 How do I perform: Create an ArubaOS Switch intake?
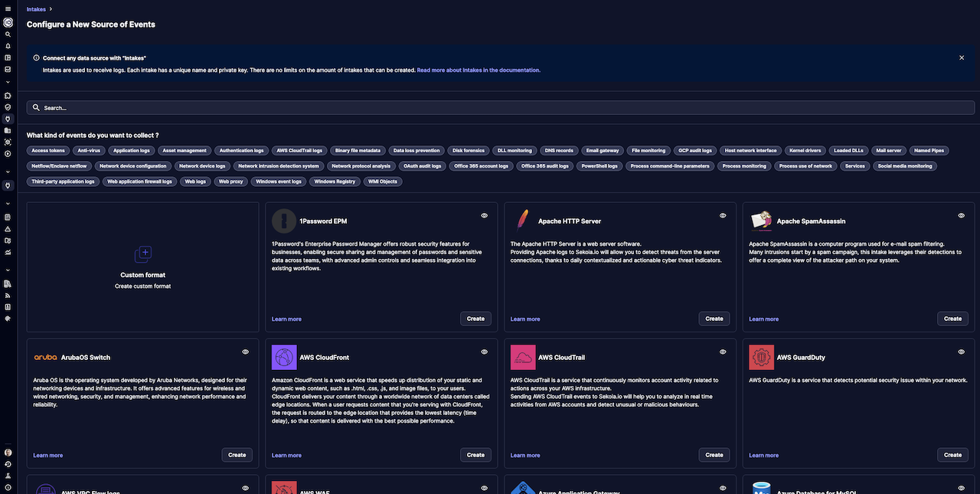[x=237, y=455]
